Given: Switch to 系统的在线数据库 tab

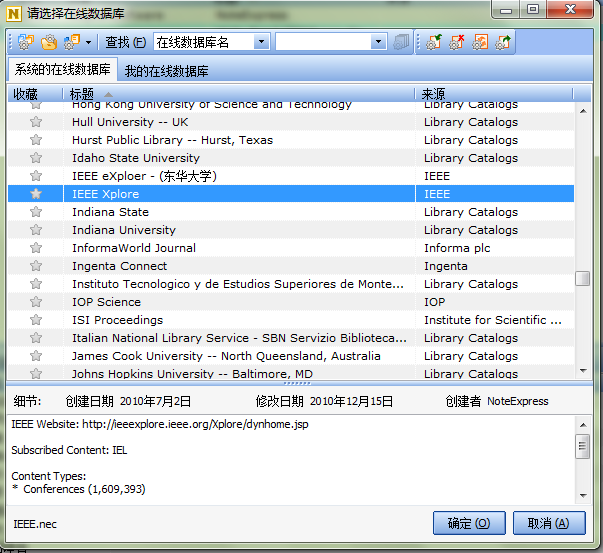Looking at the screenshot, I should tap(62, 70).
